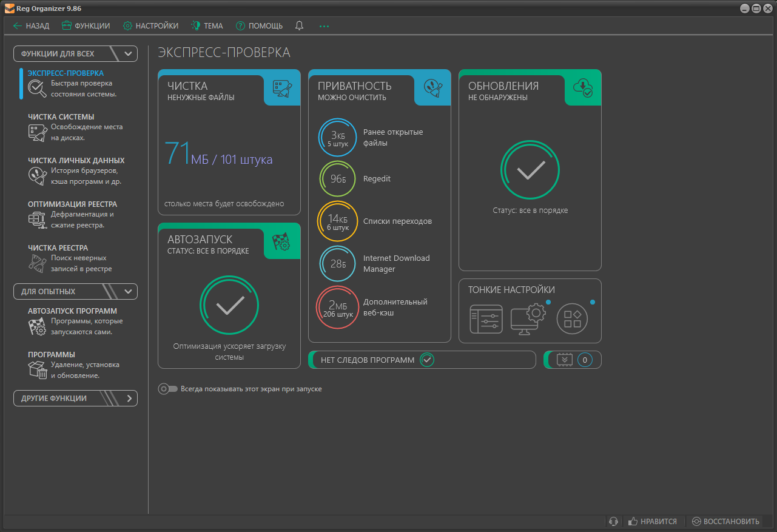Open the sliders icon in Тонкие настройки
This screenshot has width=777, height=532.
pyautogui.click(x=486, y=319)
